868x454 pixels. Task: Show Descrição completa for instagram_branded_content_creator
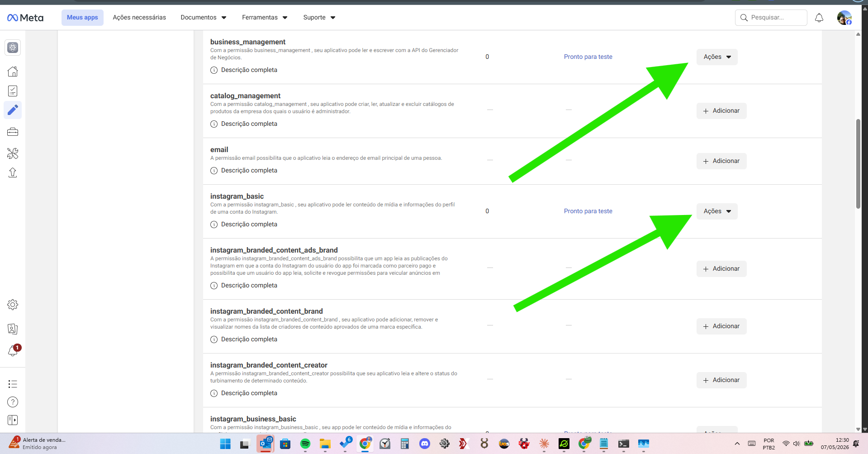(x=244, y=393)
